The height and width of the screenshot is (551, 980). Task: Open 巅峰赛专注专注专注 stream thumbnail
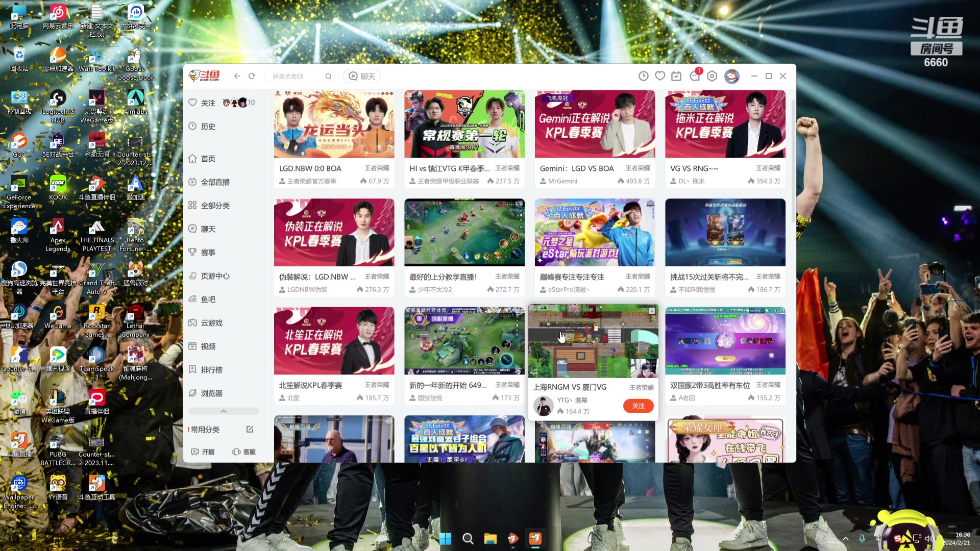(x=595, y=233)
